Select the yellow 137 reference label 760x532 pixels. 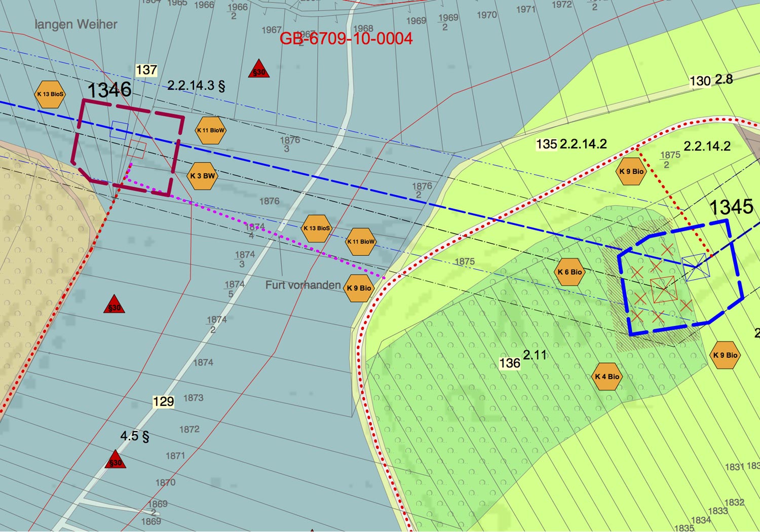pos(146,70)
